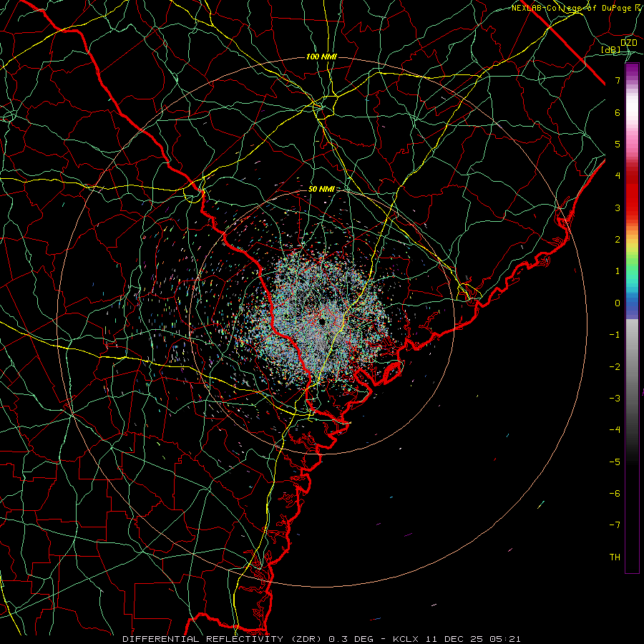Click the 0.3 DEG elevation angle text
644x644 pixels.
coord(351,639)
